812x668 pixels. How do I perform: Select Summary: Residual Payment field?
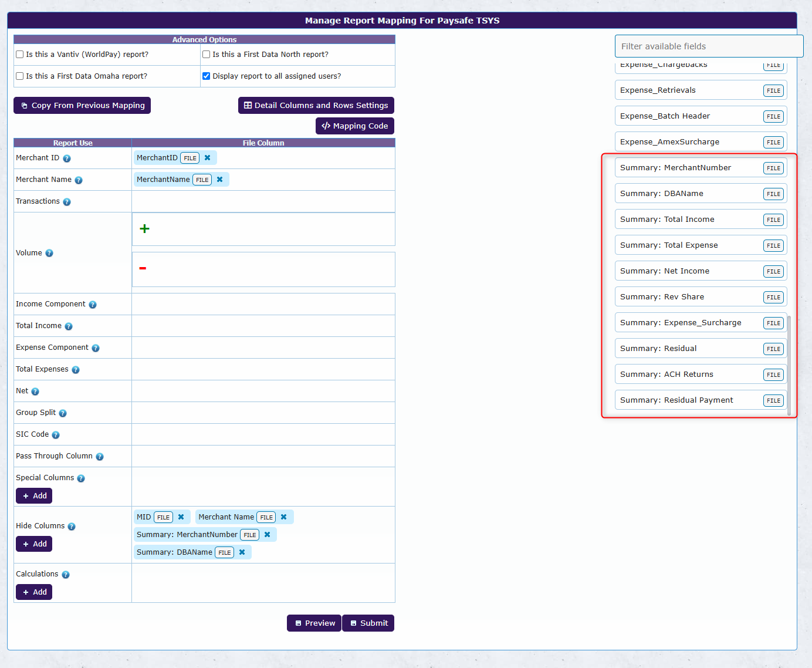click(x=701, y=400)
